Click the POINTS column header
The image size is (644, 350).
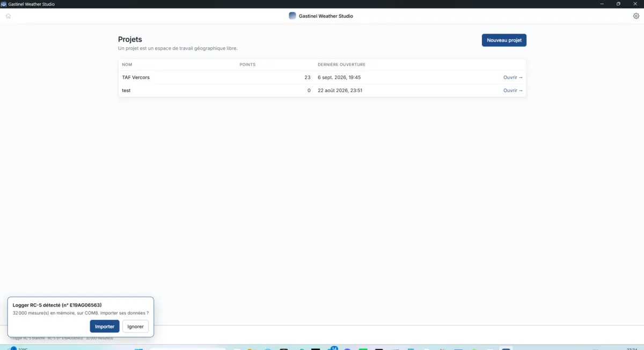tap(247, 65)
